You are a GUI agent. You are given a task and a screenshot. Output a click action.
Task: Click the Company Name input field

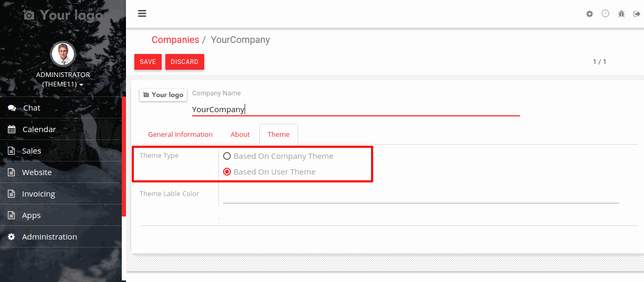click(356, 110)
